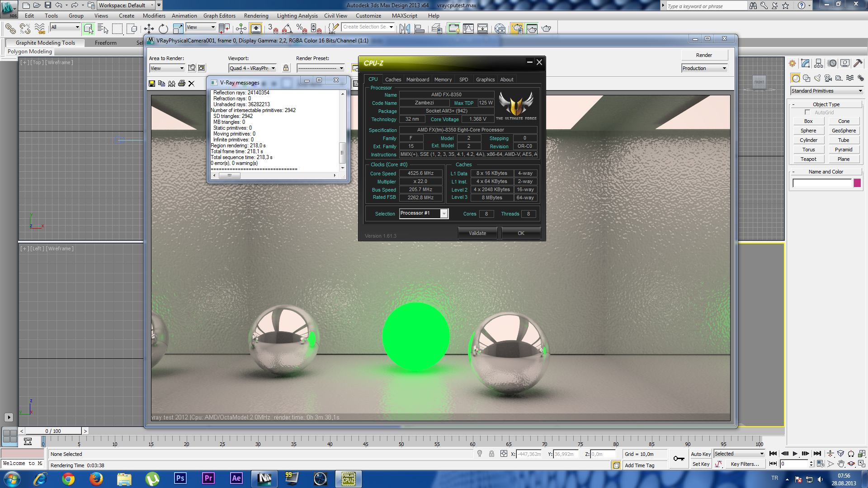The height and width of the screenshot is (488, 868).
Task: Toggle the Key Mode icon
Action: [773, 464]
